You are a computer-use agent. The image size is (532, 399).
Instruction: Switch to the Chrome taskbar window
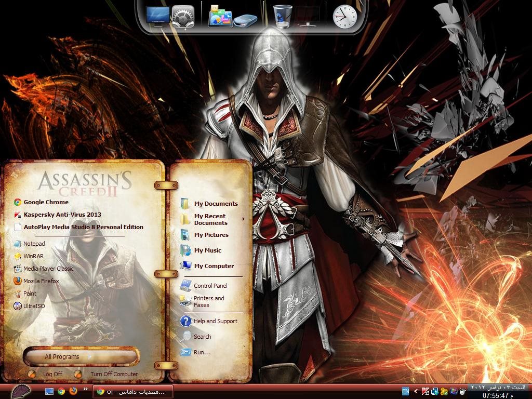tap(132, 391)
